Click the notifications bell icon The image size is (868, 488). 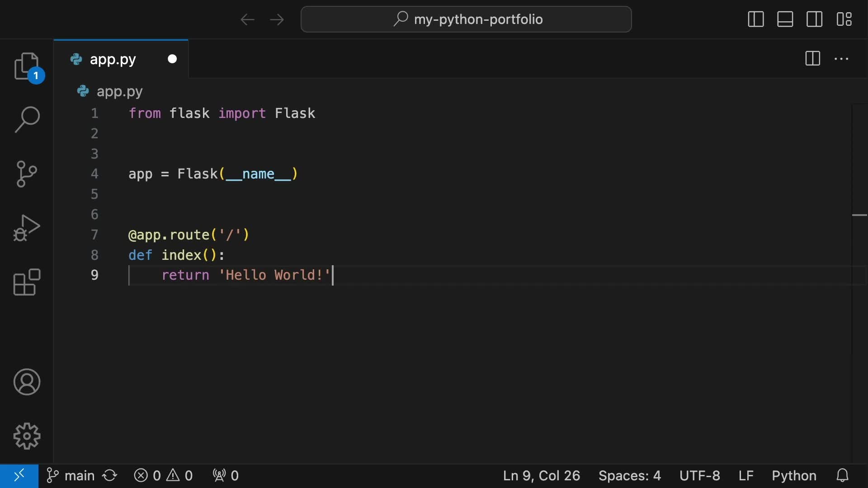click(842, 475)
